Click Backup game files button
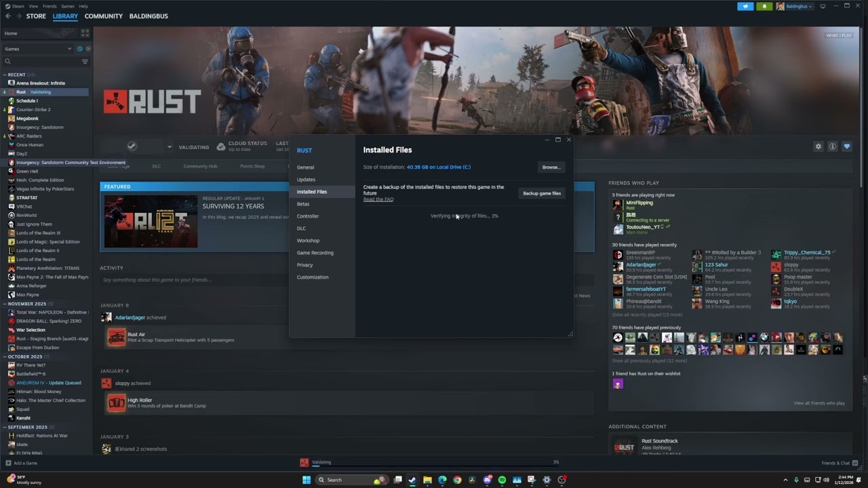868x488 pixels. pos(542,193)
